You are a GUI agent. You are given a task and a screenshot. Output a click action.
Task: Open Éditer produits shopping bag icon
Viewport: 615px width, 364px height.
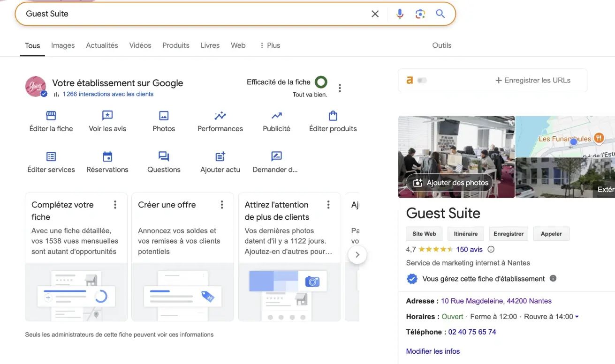[x=333, y=116]
